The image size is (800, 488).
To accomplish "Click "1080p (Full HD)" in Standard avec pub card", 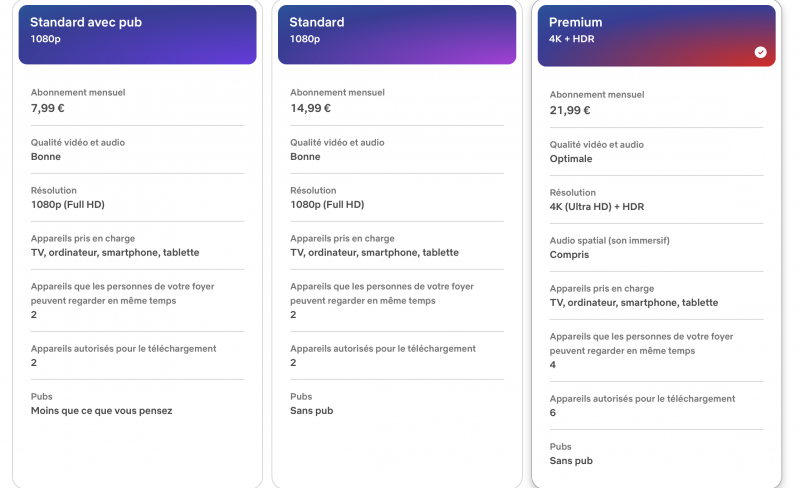I will (x=67, y=204).
